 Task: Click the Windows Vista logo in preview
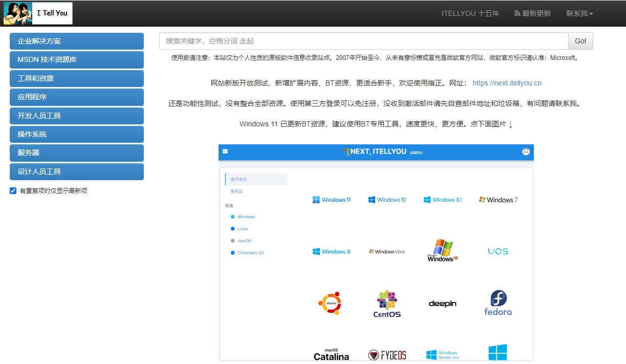coord(387,251)
